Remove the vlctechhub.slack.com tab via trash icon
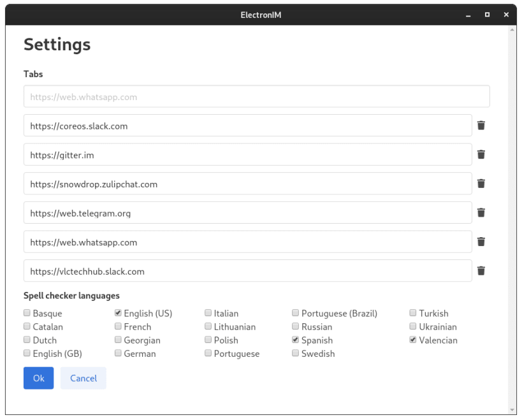Image resolution: width=522 pixels, height=420 pixels. (481, 271)
